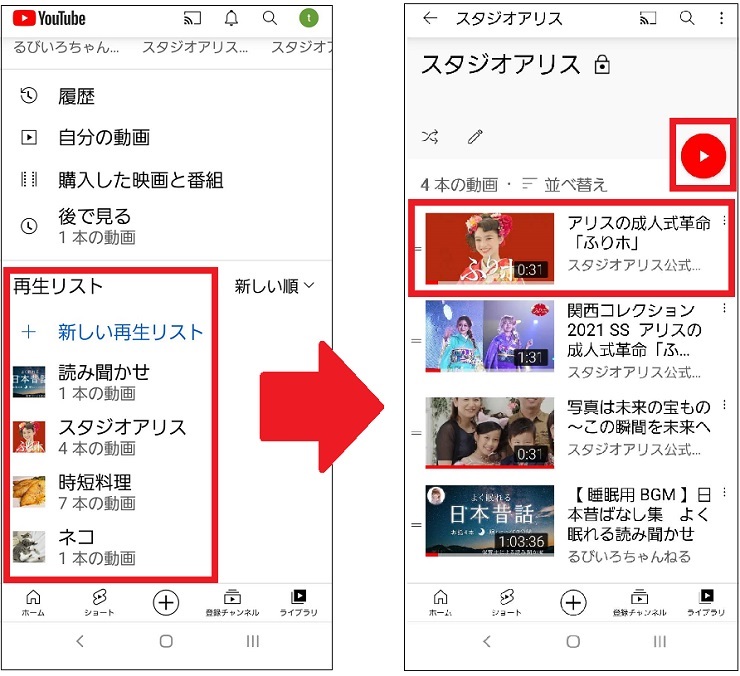740x676 pixels.
Task: Tap 登録チャンネル tab in left phone
Action: pos(232,603)
